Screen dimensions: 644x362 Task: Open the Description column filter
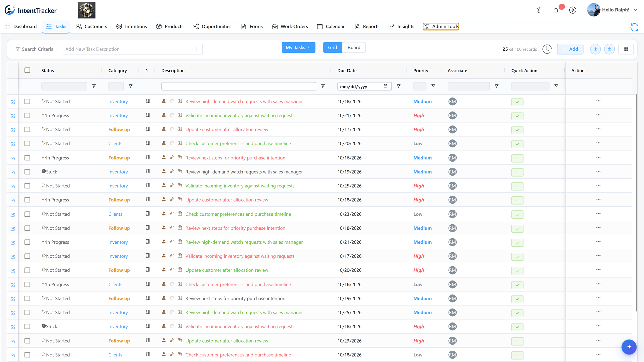tap(323, 86)
